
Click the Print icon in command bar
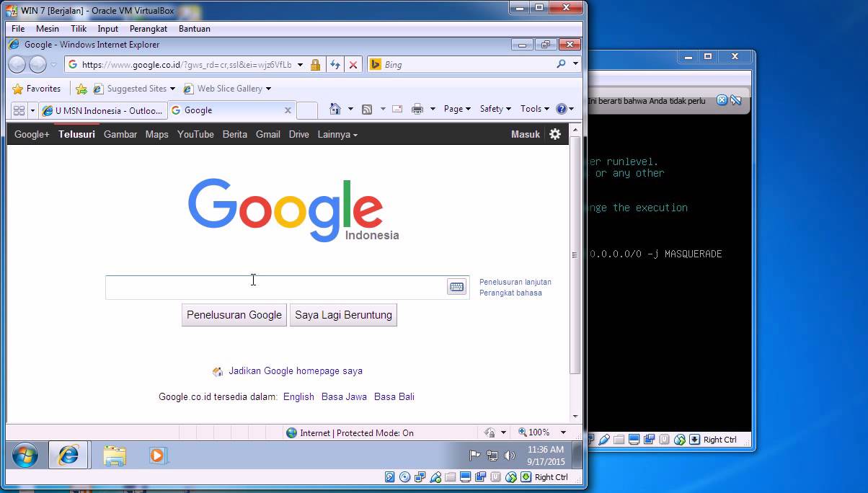pyautogui.click(x=417, y=109)
